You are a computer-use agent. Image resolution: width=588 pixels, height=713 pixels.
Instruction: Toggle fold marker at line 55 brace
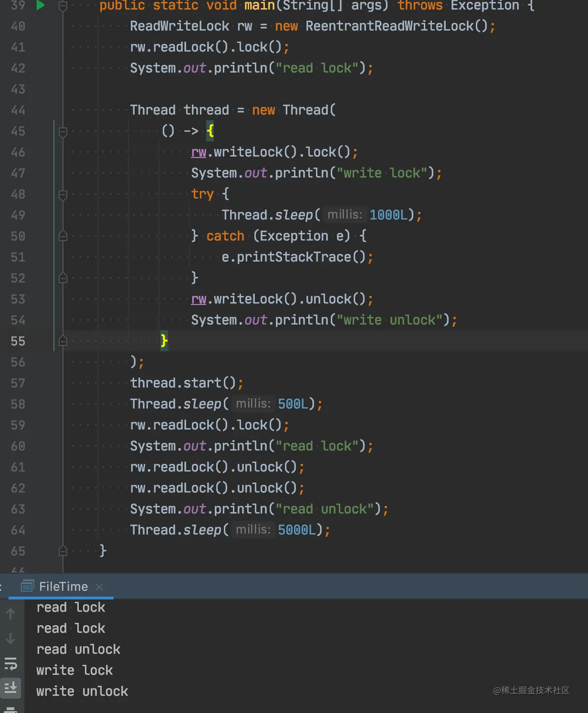pyautogui.click(x=63, y=341)
